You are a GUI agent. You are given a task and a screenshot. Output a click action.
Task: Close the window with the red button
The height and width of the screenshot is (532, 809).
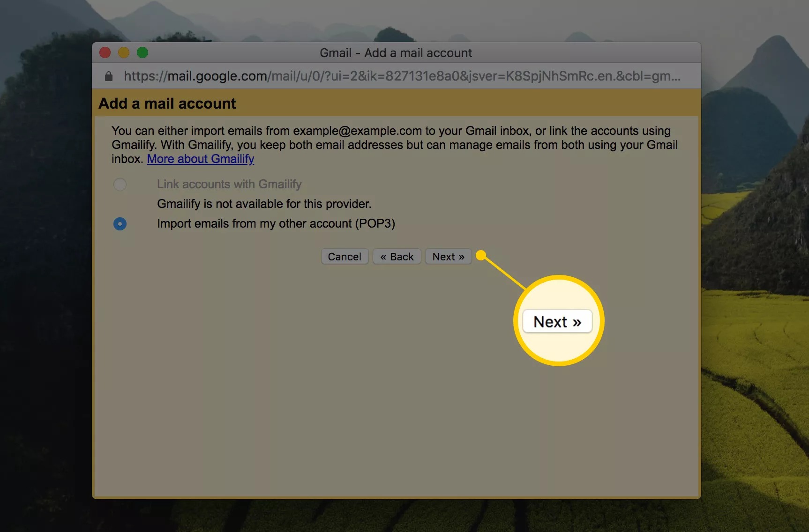coord(105,52)
